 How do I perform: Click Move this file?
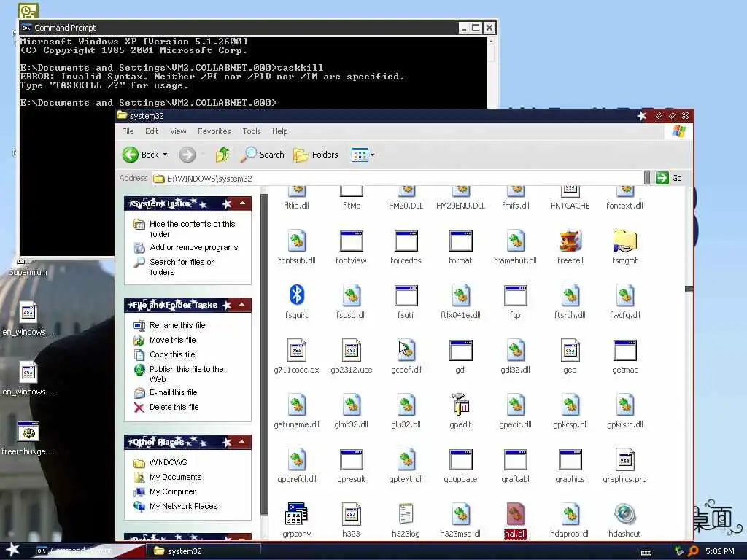[x=172, y=340]
